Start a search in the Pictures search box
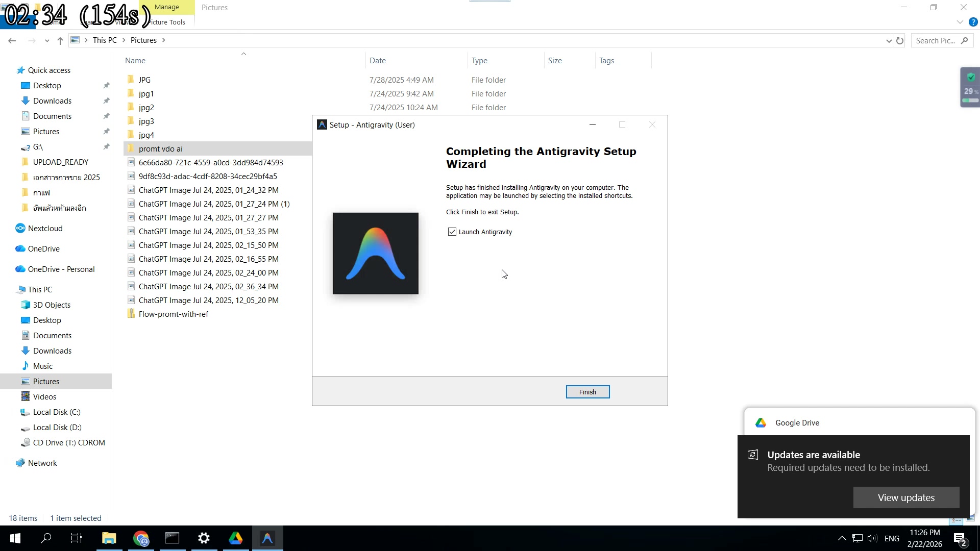This screenshot has height=551, width=980. click(x=938, y=40)
